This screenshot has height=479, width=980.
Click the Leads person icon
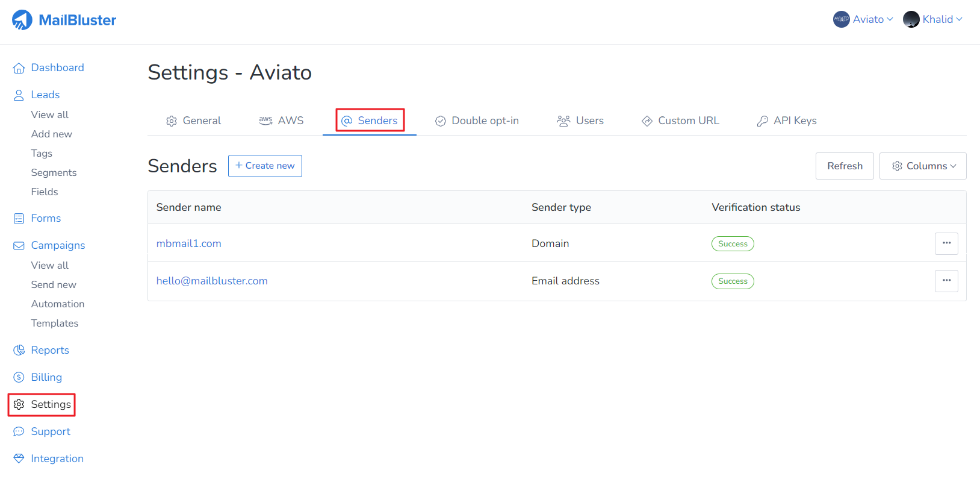[x=19, y=95]
